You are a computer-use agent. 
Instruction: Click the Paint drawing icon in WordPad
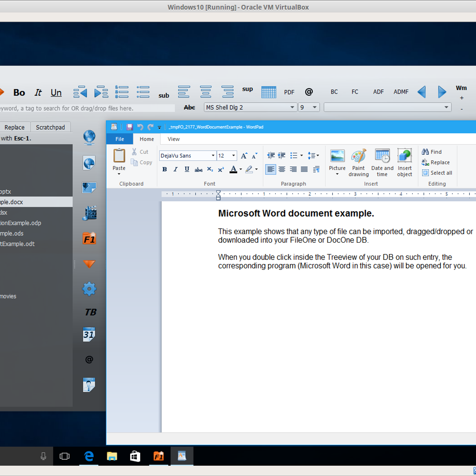358,156
